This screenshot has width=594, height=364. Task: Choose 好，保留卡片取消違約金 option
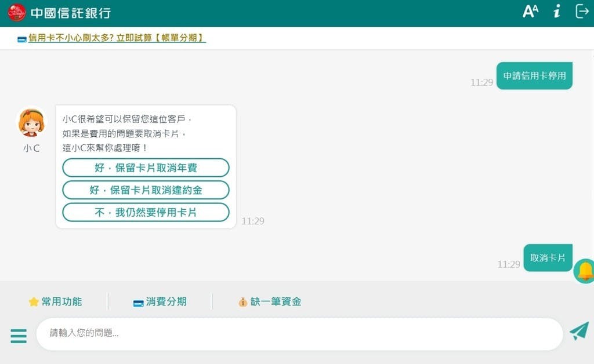coord(146,190)
